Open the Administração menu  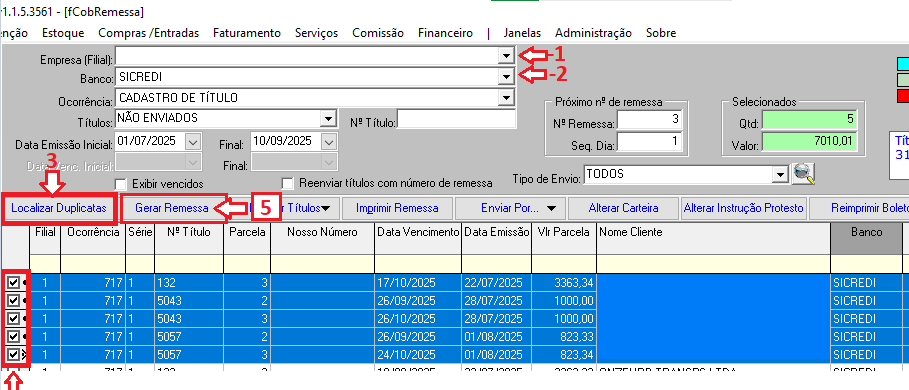(593, 33)
